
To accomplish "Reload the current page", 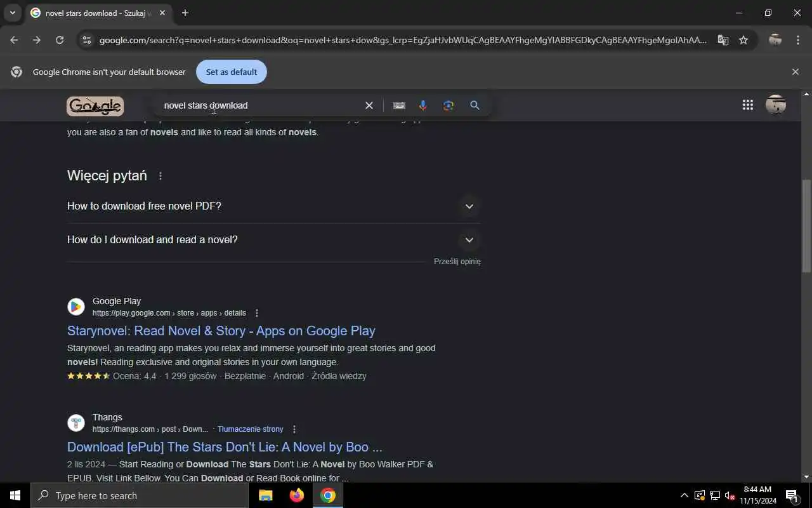I will coord(60,40).
